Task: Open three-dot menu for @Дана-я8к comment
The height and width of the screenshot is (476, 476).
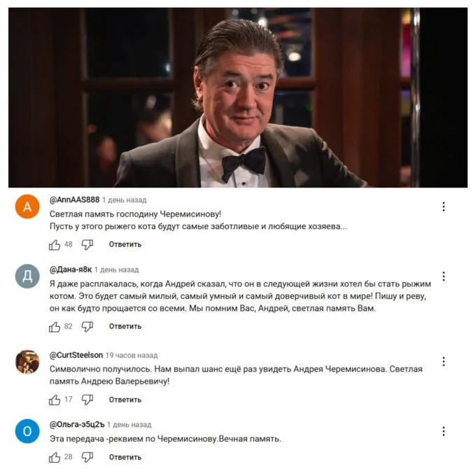Action: click(x=444, y=276)
